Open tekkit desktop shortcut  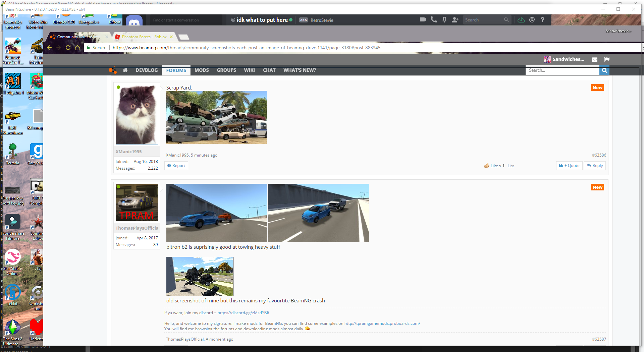pyautogui.click(x=13, y=295)
